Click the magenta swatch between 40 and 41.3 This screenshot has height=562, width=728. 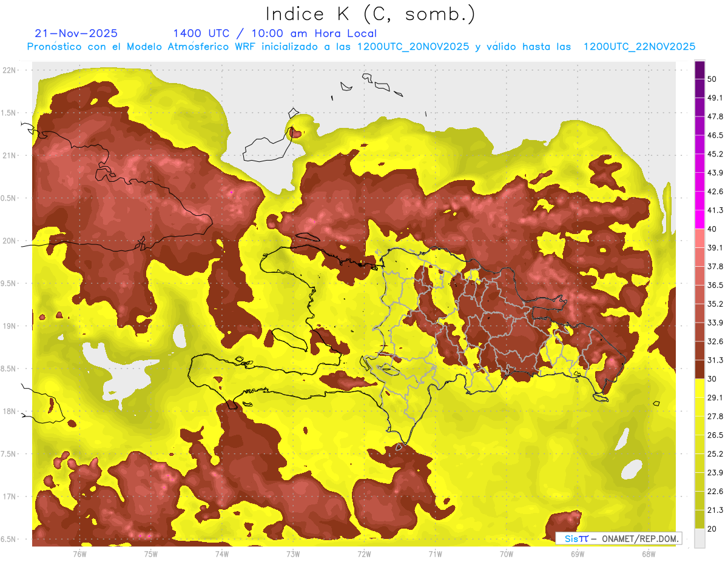coord(699,219)
